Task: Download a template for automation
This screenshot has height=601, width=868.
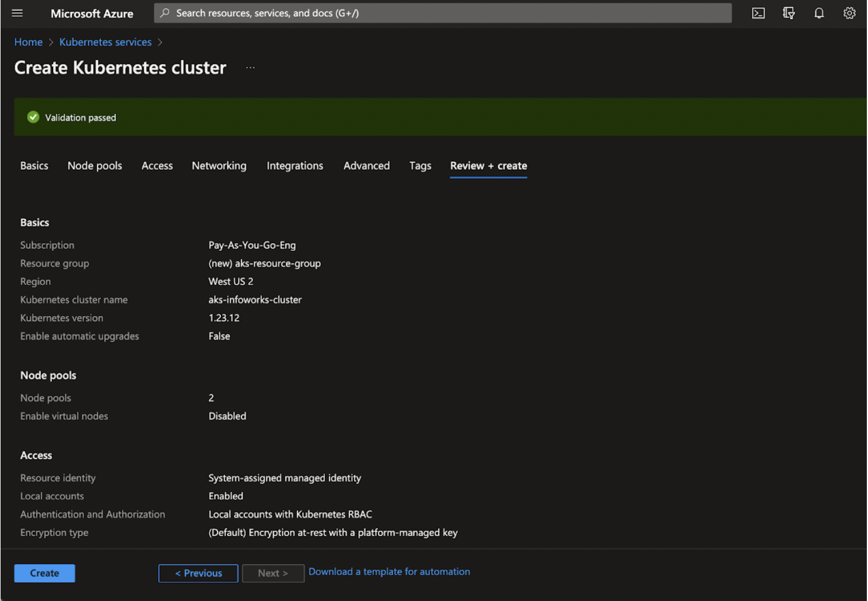Action: (x=390, y=572)
